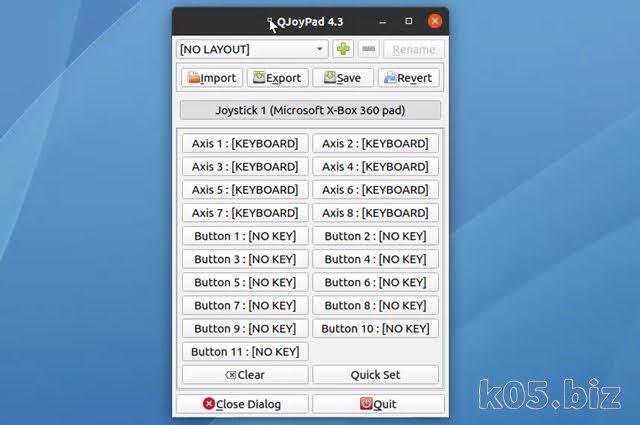The height and width of the screenshot is (425, 640).
Task: Assign key to Button 3
Action: (245, 259)
